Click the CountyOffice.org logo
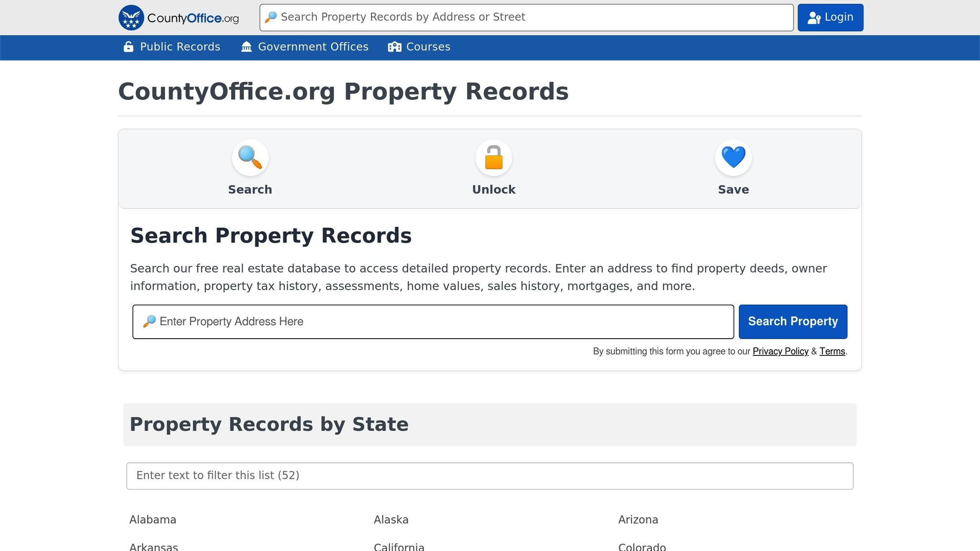The height and width of the screenshot is (551, 980). coord(178,17)
